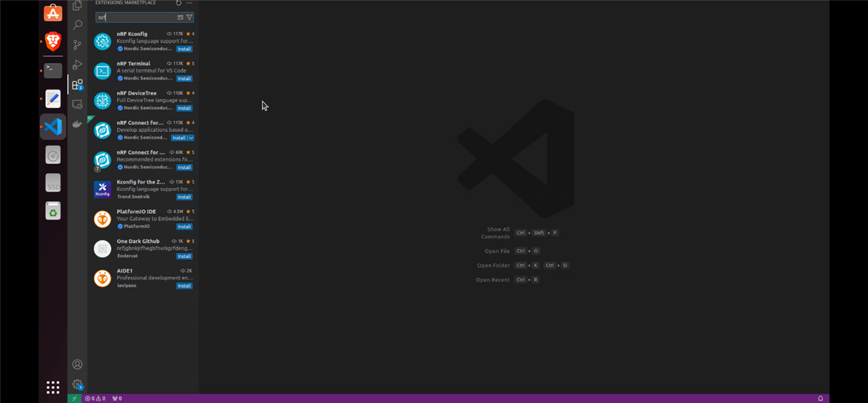Expand the Install dropdown arrow for nRF Connect
868x403 pixels.
pyautogui.click(x=191, y=137)
